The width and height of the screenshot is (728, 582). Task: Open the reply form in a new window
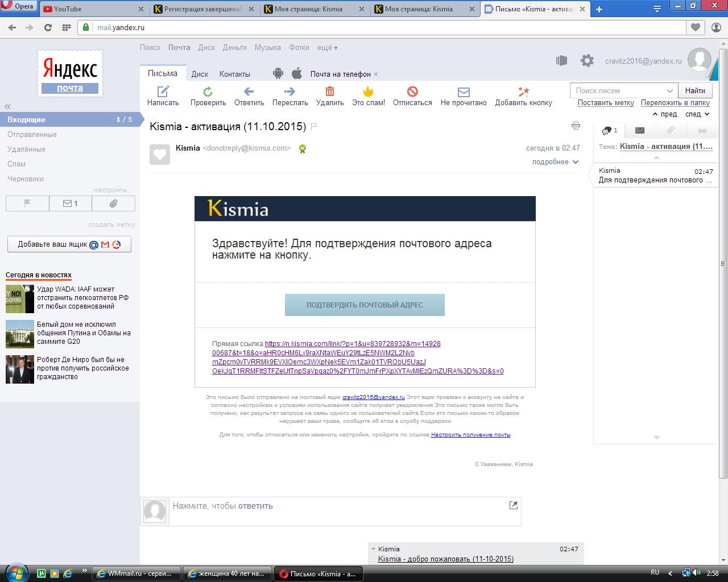click(x=514, y=505)
